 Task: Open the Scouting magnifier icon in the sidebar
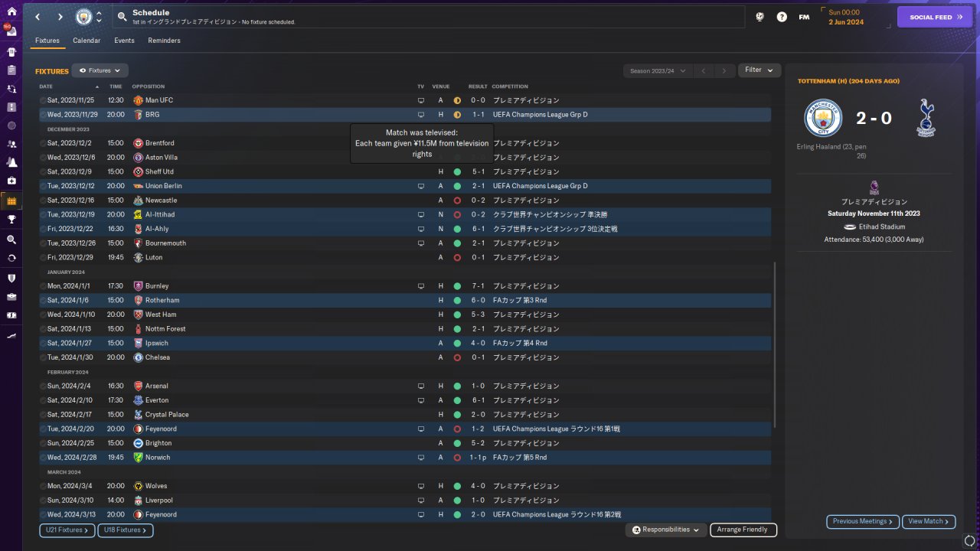11,240
